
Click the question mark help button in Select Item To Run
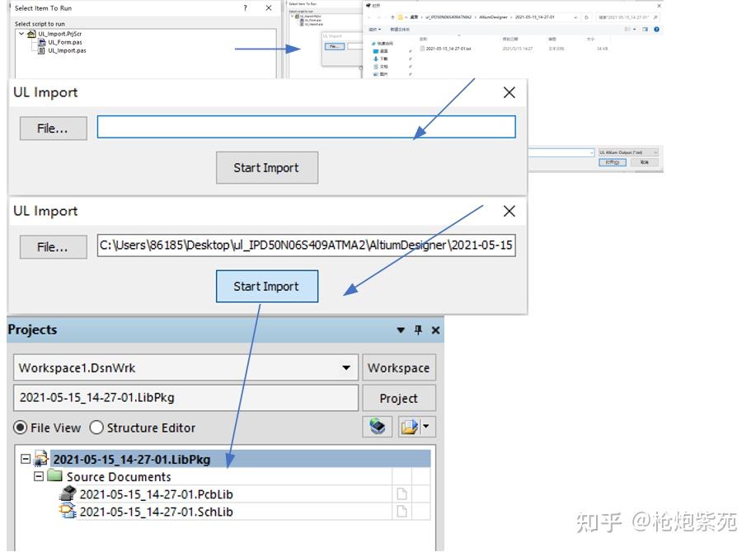click(246, 7)
